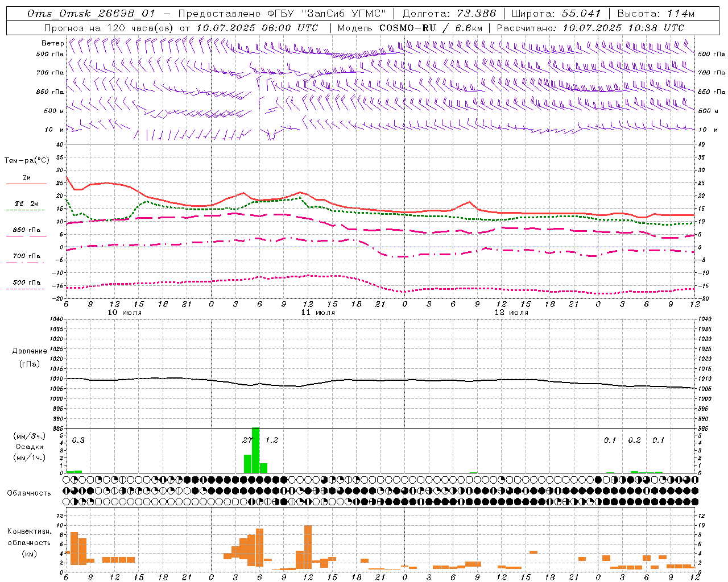Select the Прогноз на 120 часа(ов) text
Image resolution: width=728 pixels, height=582 pixels.
[x=109, y=28]
